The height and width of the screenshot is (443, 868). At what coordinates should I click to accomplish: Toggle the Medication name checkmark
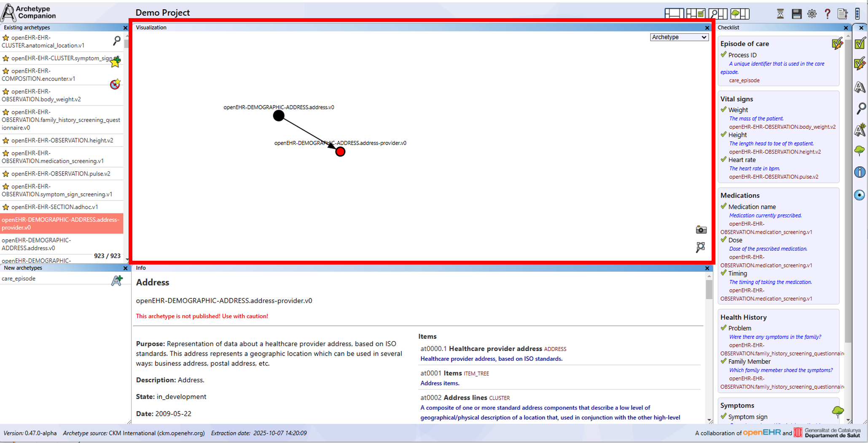coord(724,206)
